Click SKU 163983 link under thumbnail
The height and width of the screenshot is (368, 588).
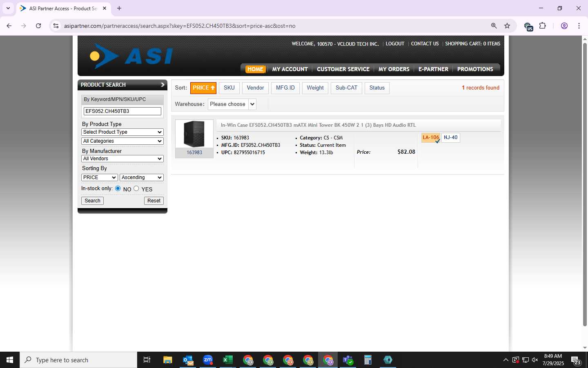pos(194,153)
